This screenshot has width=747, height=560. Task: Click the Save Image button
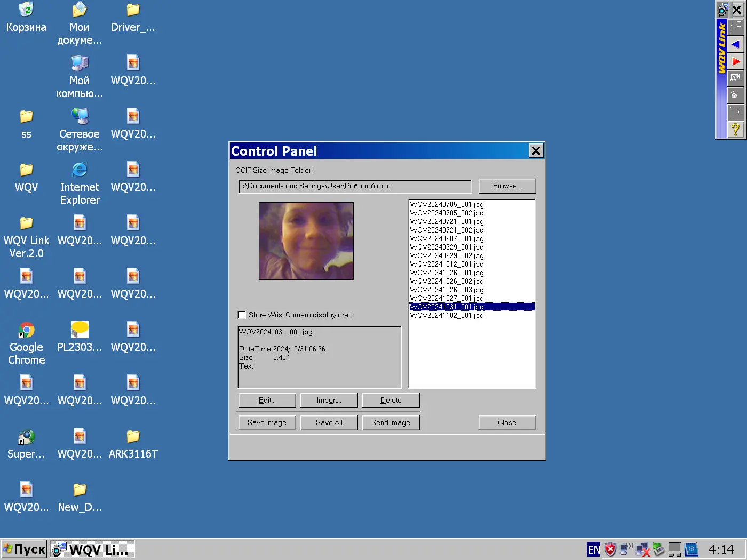pos(267,423)
